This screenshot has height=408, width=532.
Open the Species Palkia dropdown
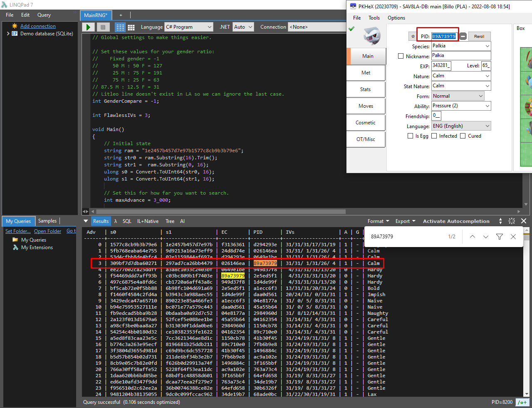461,46
